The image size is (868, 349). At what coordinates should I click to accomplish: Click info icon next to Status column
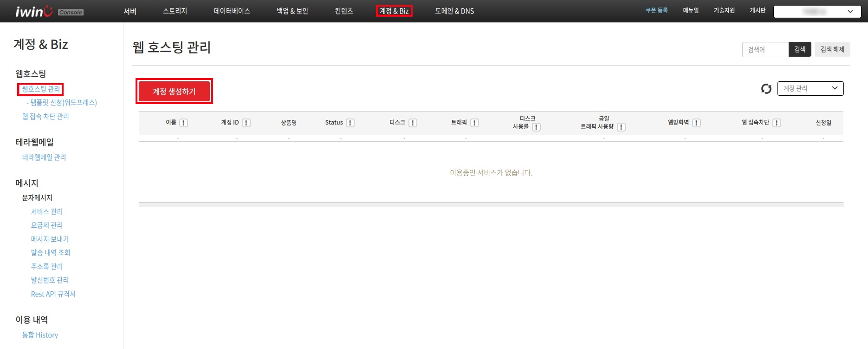[x=350, y=123]
